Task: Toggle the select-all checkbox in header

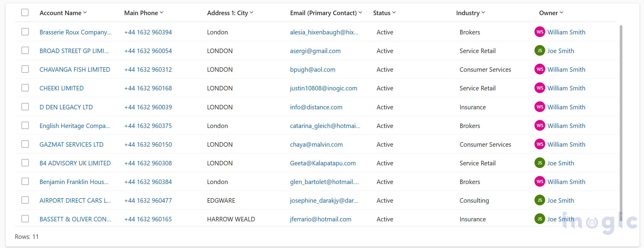Action: 25,12
